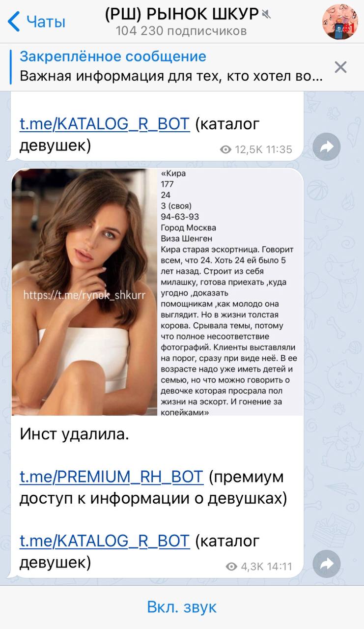Enable sound with "Вкл. звук"
This screenshot has width=364, height=629.
(182, 607)
